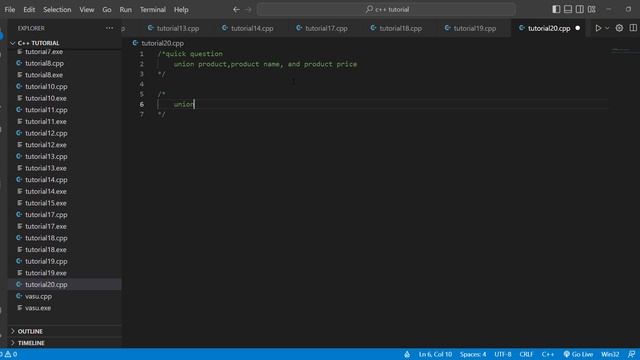Change indentation via 'Spaces: 4'
Screen dimensions: 640x360
click(473, 354)
